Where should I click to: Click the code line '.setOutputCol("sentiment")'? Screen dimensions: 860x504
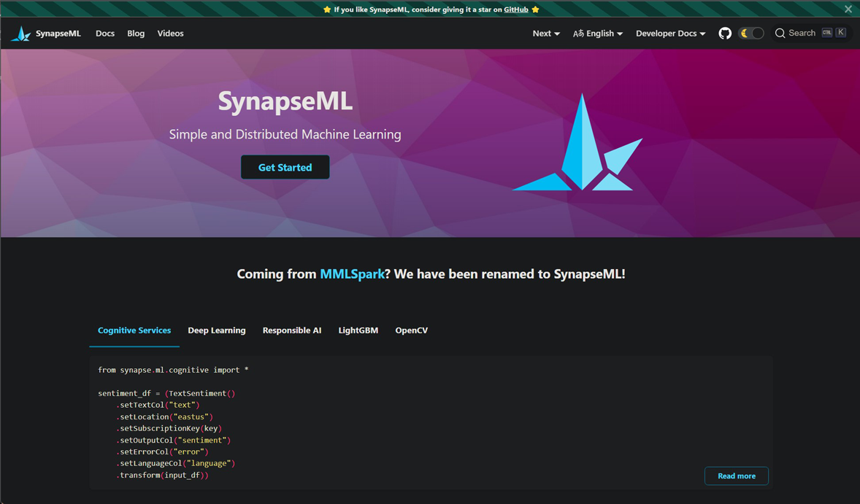coord(173,440)
